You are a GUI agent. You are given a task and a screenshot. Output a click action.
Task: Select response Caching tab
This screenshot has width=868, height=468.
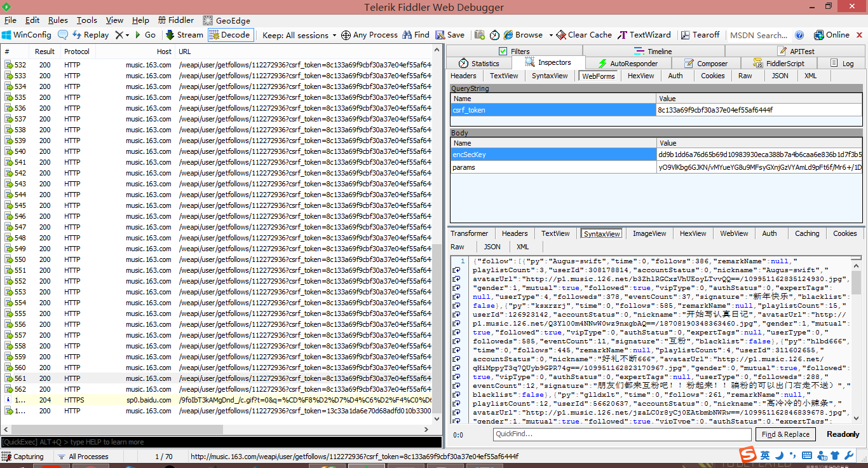[x=807, y=233]
